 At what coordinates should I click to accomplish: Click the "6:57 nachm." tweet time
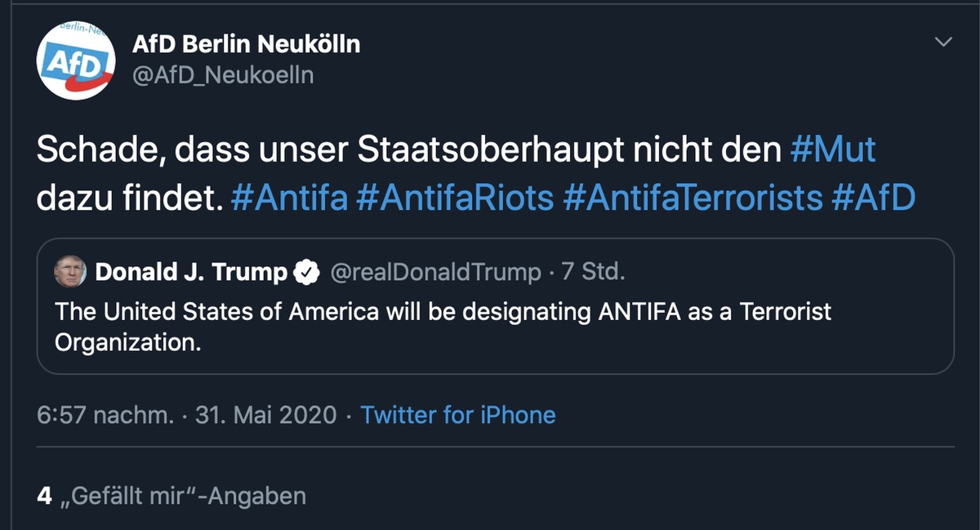[x=105, y=415]
